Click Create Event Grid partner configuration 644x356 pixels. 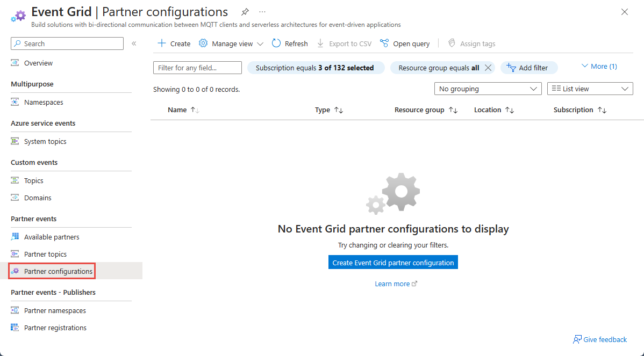click(393, 262)
